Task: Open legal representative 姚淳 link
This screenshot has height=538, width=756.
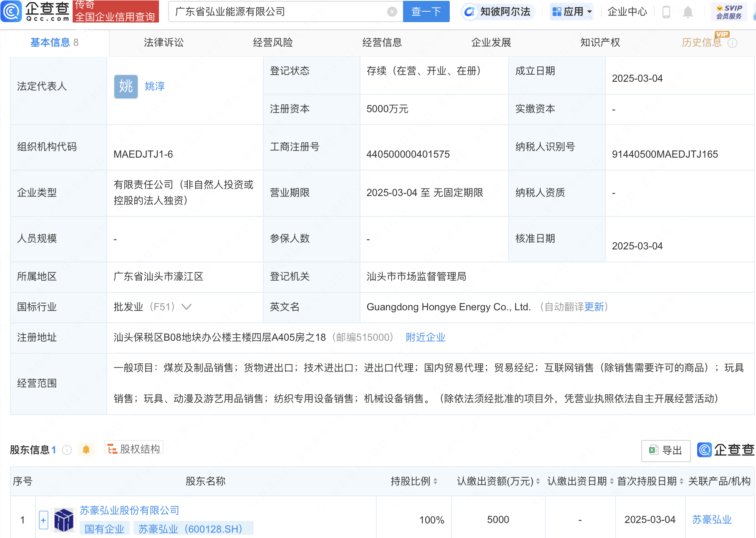Action: pos(155,86)
